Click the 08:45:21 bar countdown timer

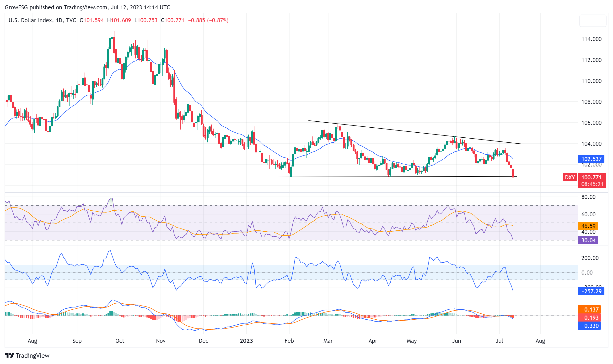(x=592, y=184)
